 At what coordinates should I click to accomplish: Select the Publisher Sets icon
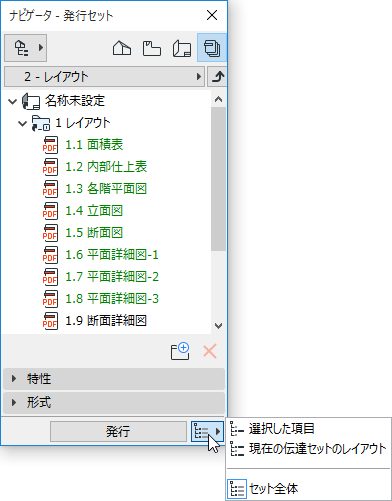(x=212, y=48)
